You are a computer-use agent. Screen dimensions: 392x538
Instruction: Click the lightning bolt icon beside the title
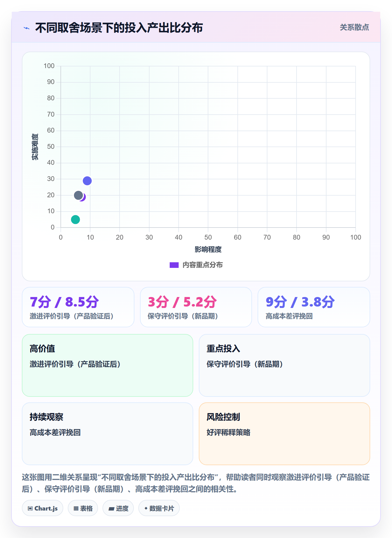pyautogui.click(x=27, y=28)
